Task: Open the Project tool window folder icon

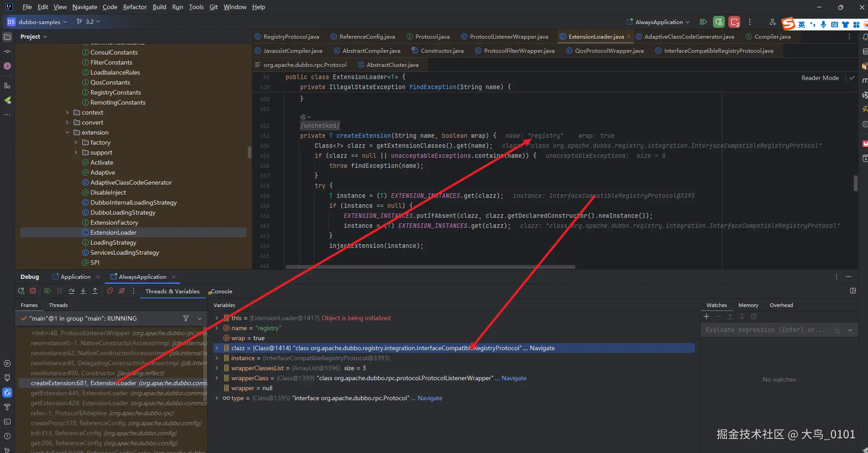Action: [x=7, y=37]
